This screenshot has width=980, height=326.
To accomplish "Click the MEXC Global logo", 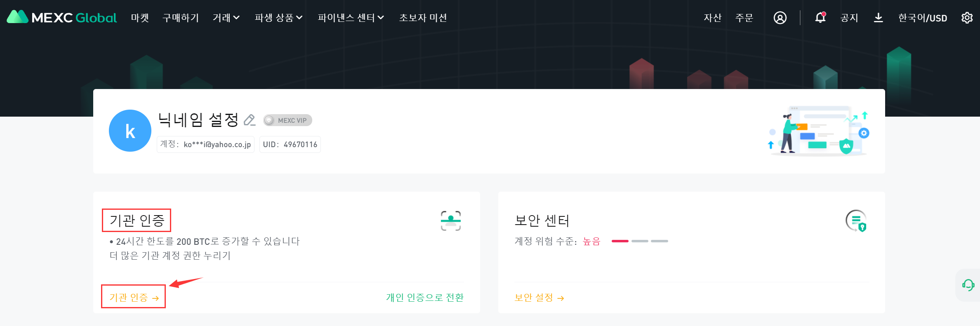I will [x=62, y=17].
